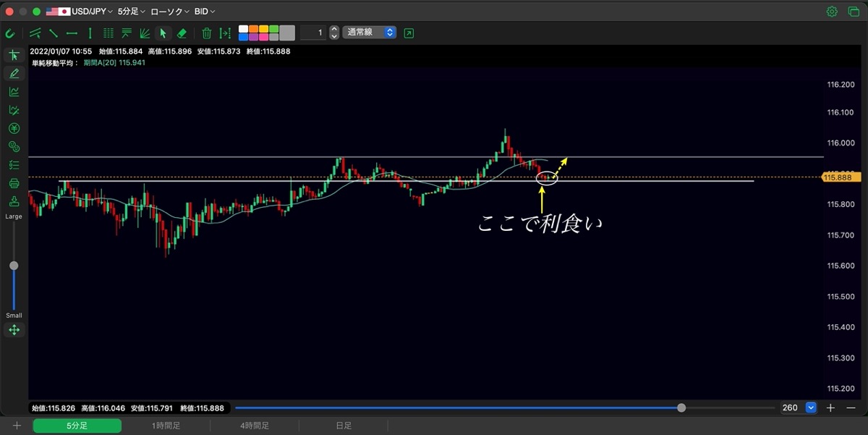Open the settings gear icon
This screenshot has width=868, height=435.
pos(832,12)
